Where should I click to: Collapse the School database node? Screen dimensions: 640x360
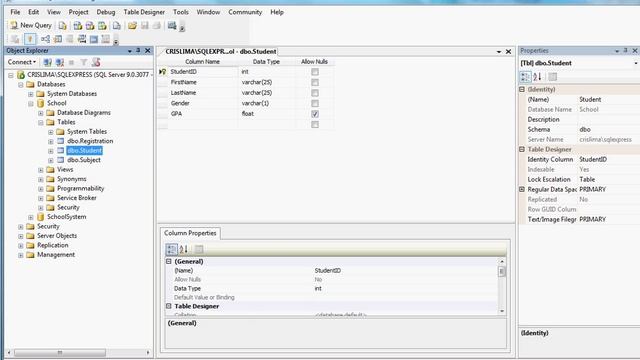click(x=31, y=104)
